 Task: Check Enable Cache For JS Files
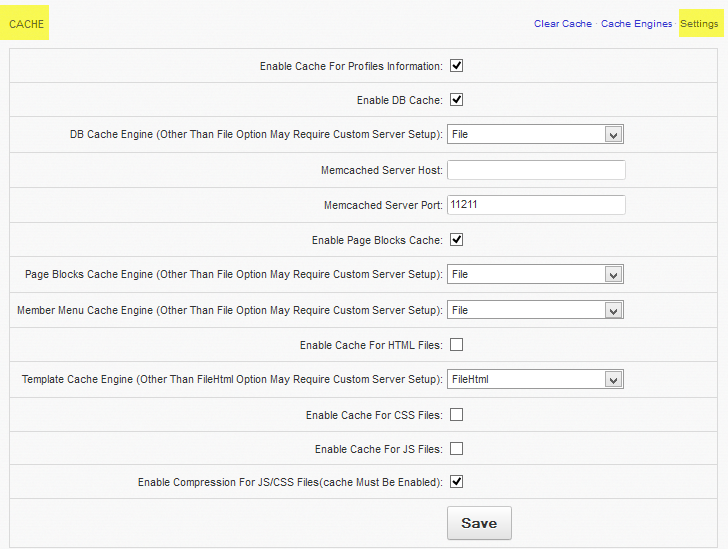click(456, 449)
